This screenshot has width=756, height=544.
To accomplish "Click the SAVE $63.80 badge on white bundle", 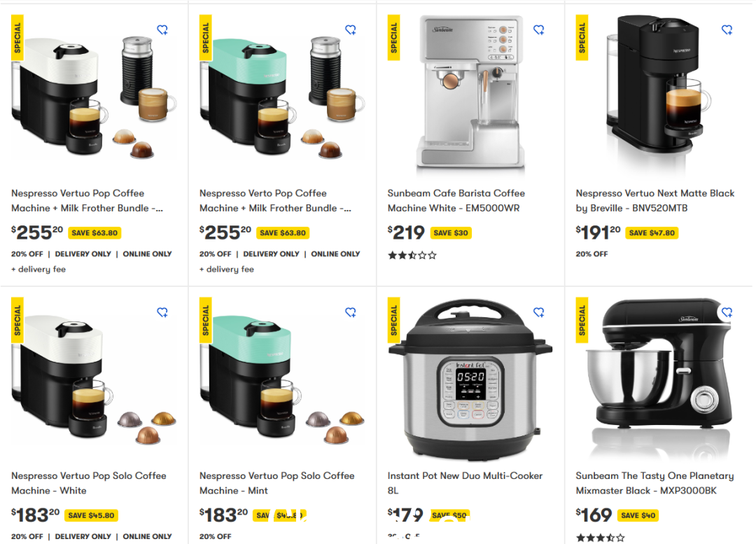I will tap(94, 233).
